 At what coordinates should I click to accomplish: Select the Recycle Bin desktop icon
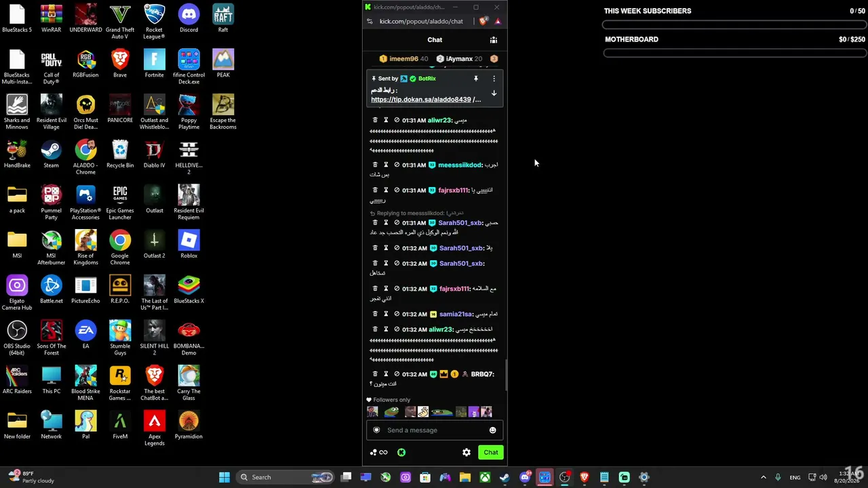[120, 154]
